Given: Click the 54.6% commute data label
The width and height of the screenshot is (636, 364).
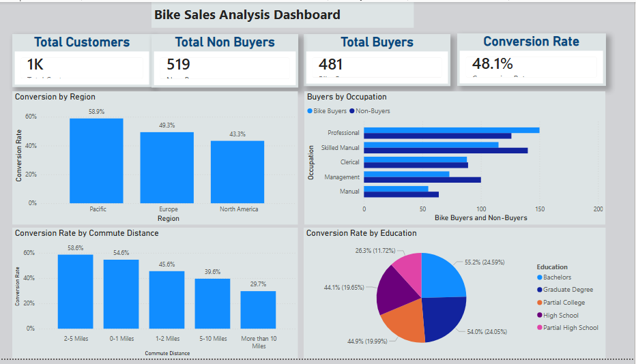Looking at the screenshot, I should (x=121, y=253).
